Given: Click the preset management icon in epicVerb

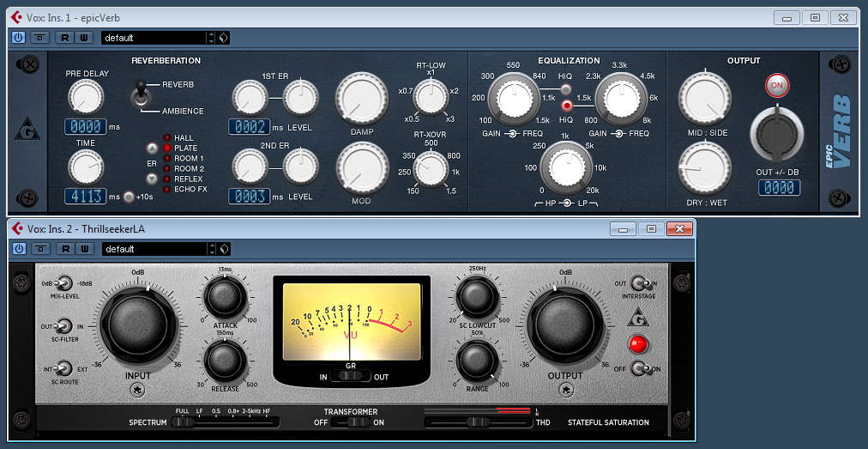Looking at the screenshot, I should coord(224,37).
